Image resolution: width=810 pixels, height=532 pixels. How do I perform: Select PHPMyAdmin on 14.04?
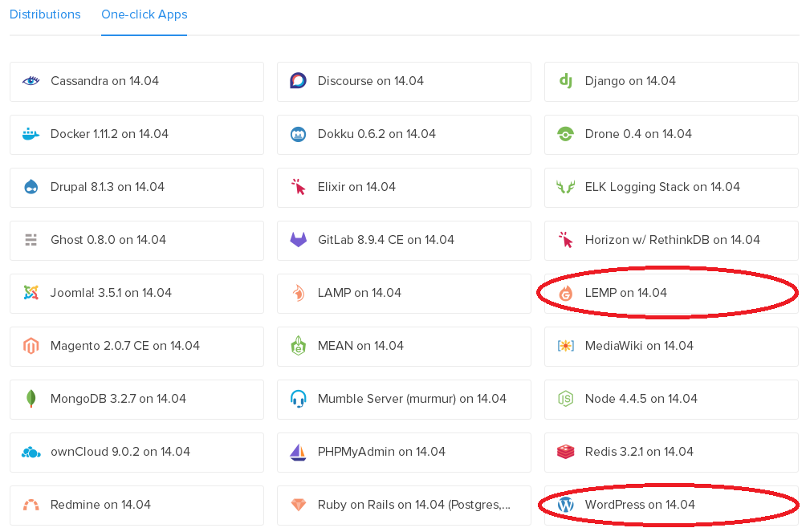pos(404,453)
